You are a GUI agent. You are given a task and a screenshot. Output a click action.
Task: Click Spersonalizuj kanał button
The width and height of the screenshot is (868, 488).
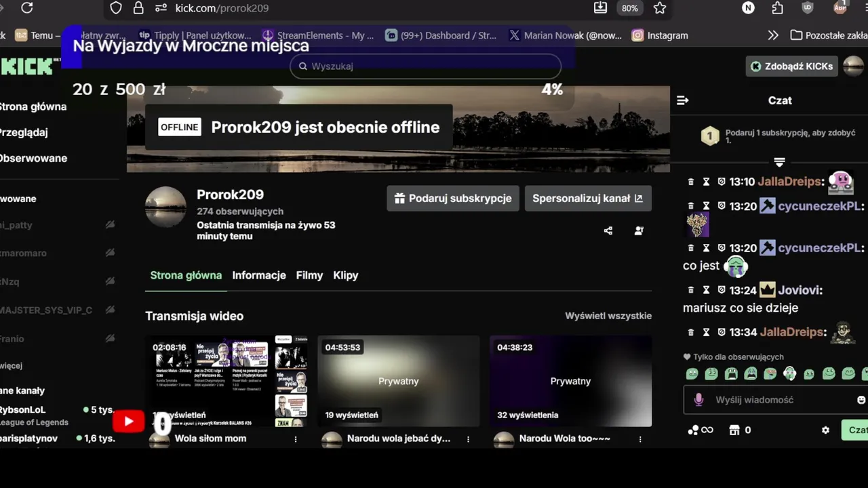588,199
